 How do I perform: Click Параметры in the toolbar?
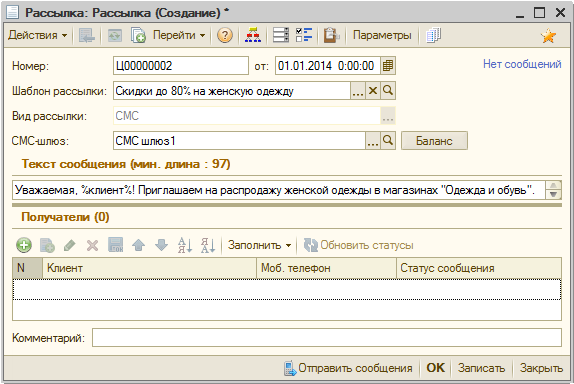coord(382,36)
